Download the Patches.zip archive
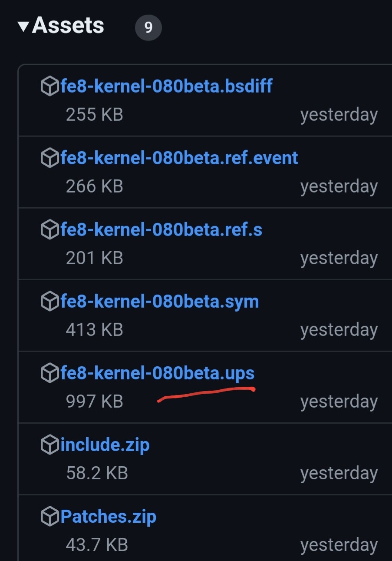This screenshot has width=392, height=561. (x=108, y=516)
